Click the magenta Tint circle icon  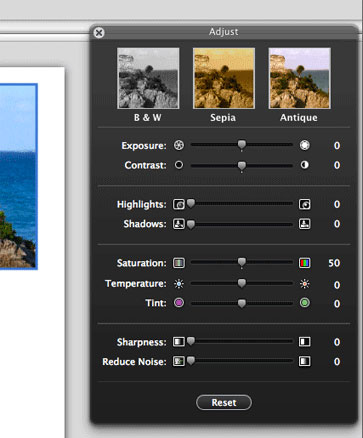click(179, 303)
